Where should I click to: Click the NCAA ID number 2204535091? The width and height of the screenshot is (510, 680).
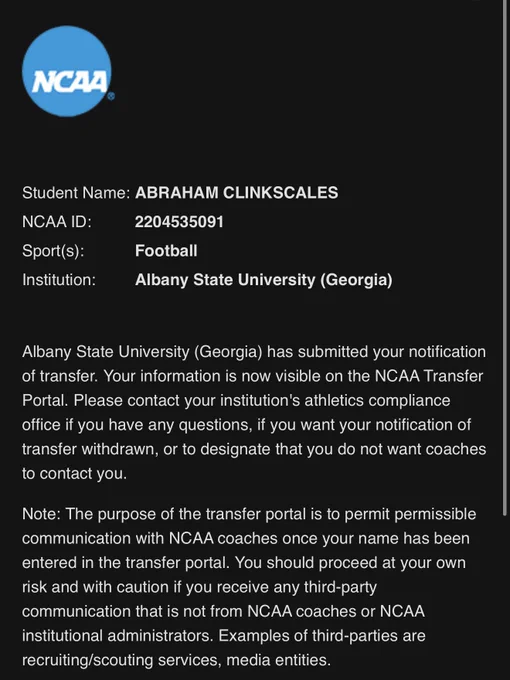point(179,222)
